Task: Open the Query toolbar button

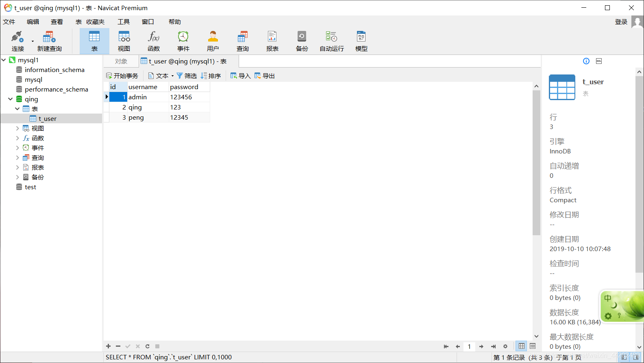Action: [x=243, y=41]
